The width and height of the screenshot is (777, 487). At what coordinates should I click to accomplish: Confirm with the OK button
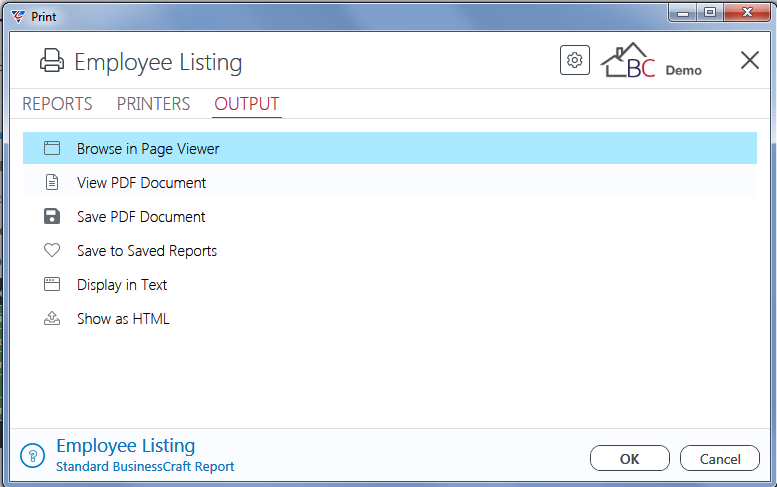click(630, 458)
